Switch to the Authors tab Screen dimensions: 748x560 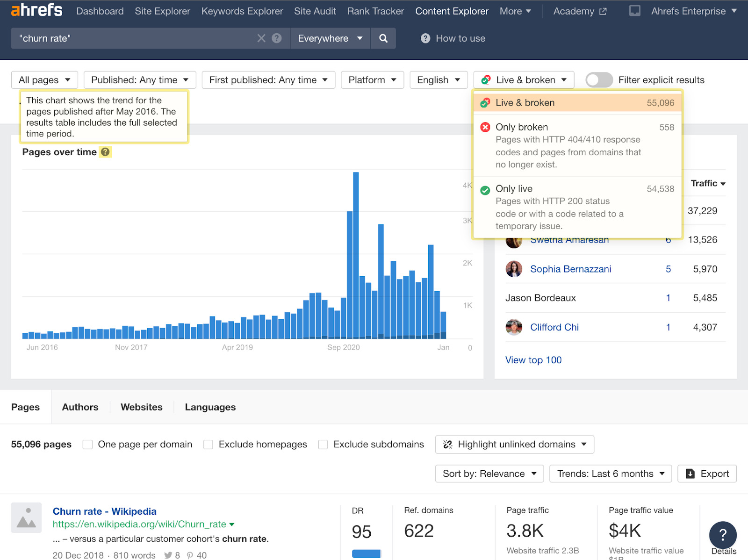pyautogui.click(x=79, y=407)
